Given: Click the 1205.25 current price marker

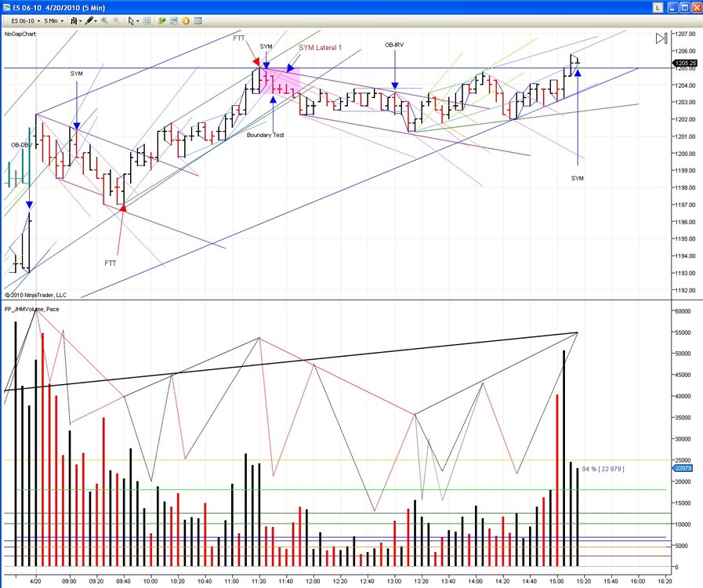Looking at the screenshot, I should coord(685,64).
